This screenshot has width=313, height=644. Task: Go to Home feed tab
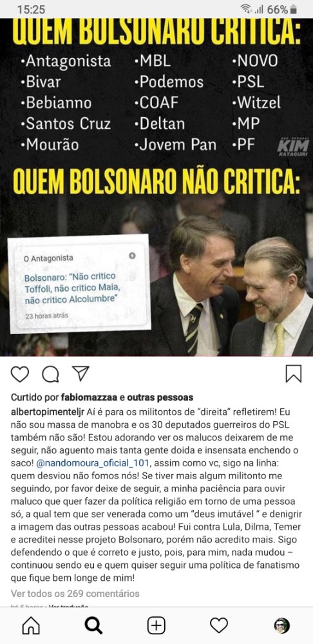pos(31,625)
